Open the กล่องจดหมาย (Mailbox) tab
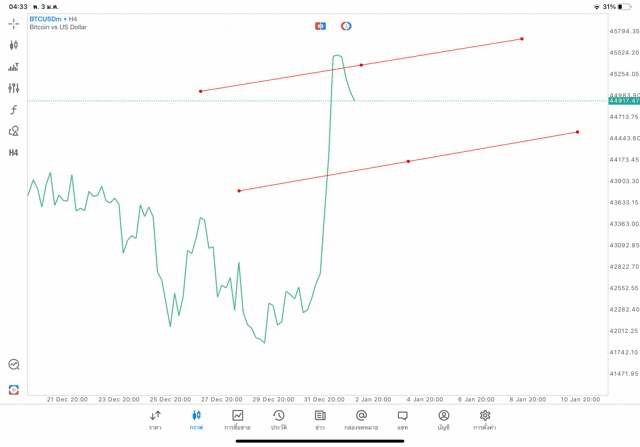 [361, 419]
